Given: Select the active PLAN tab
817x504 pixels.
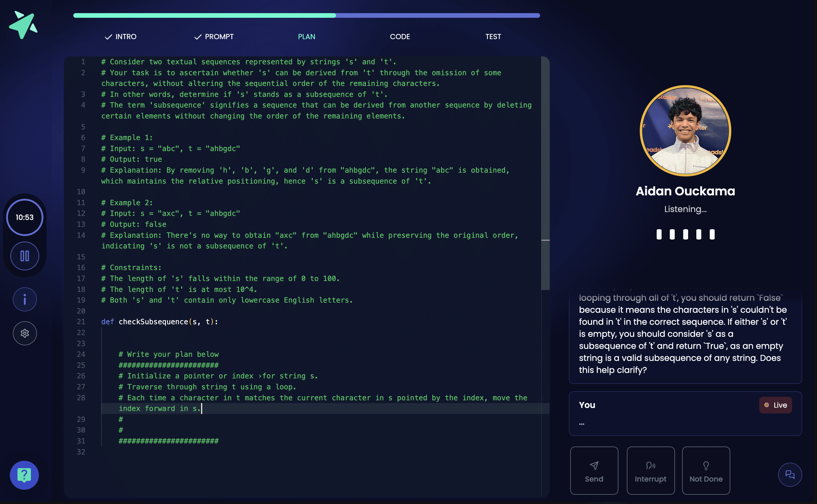Looking at the screenshot, I should click(x=306, y=37).
